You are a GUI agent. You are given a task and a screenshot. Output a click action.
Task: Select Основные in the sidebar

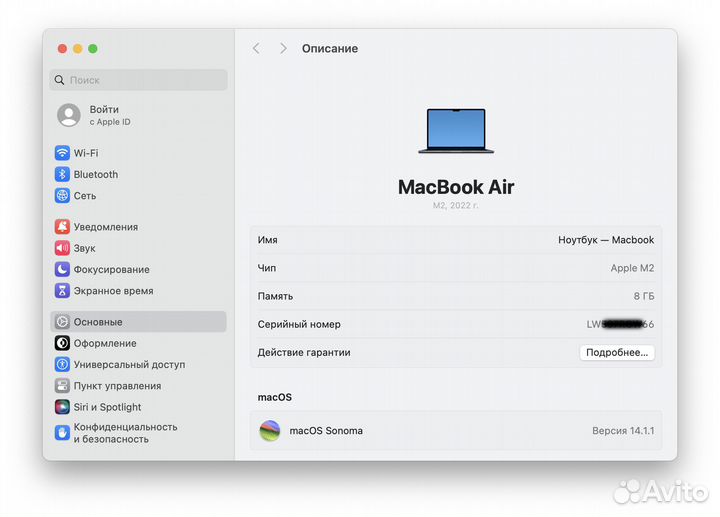point(138,322)
